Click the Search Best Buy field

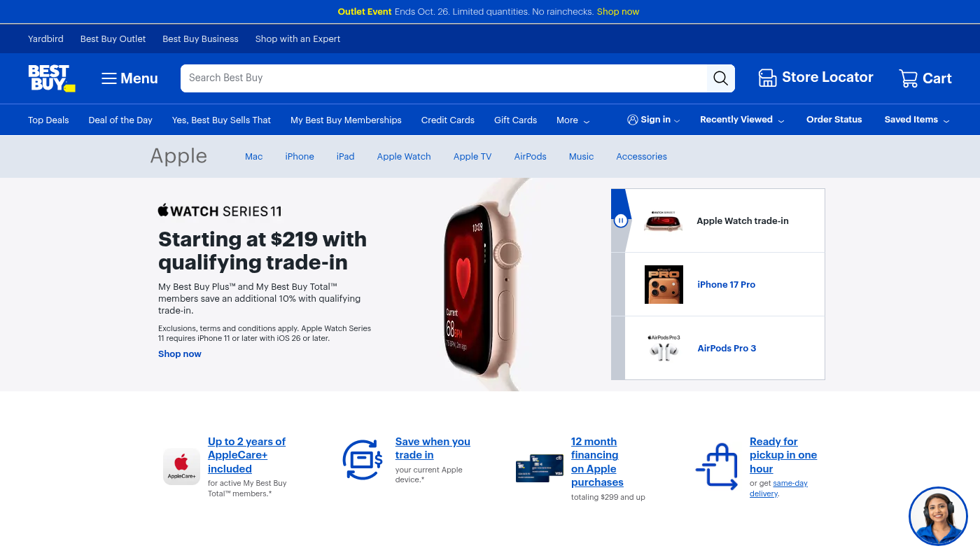[x=444, y=78]
